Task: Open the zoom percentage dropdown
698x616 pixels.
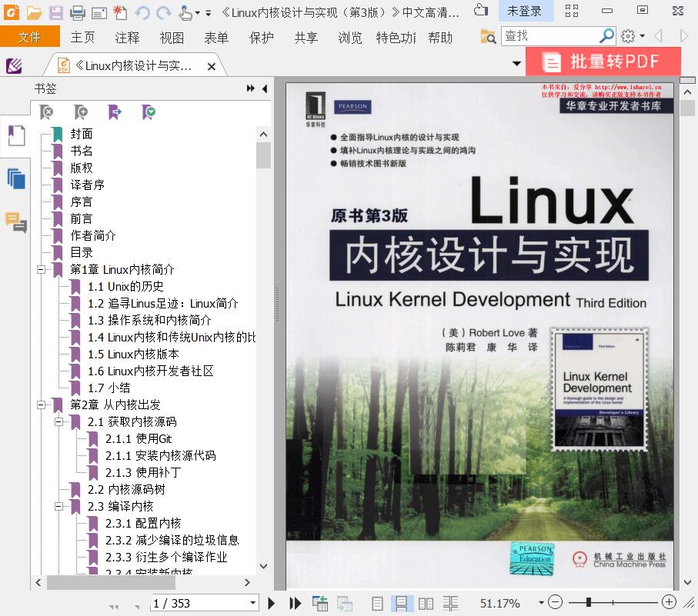Action: pyautogui.click(x=541, y=603)
